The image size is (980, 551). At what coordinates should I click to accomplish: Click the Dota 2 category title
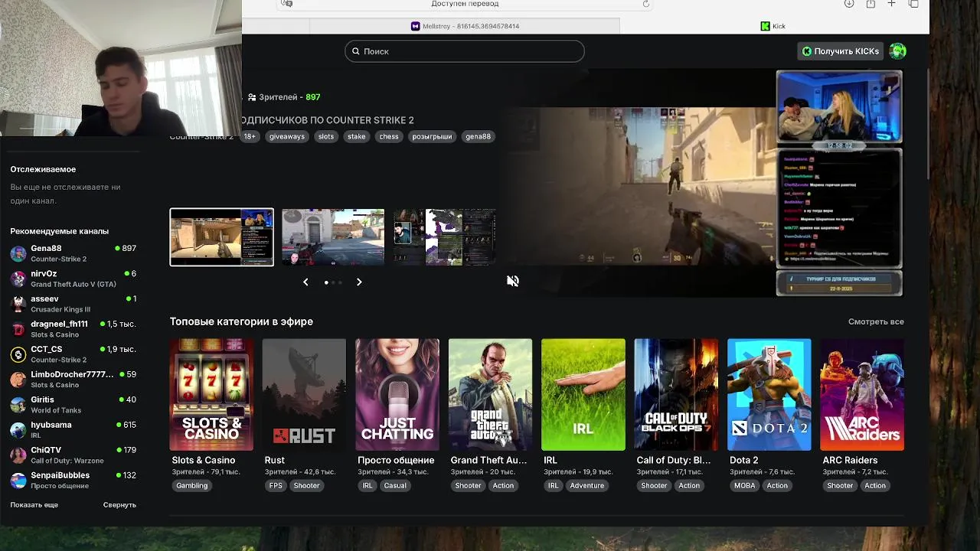(744, 460)
